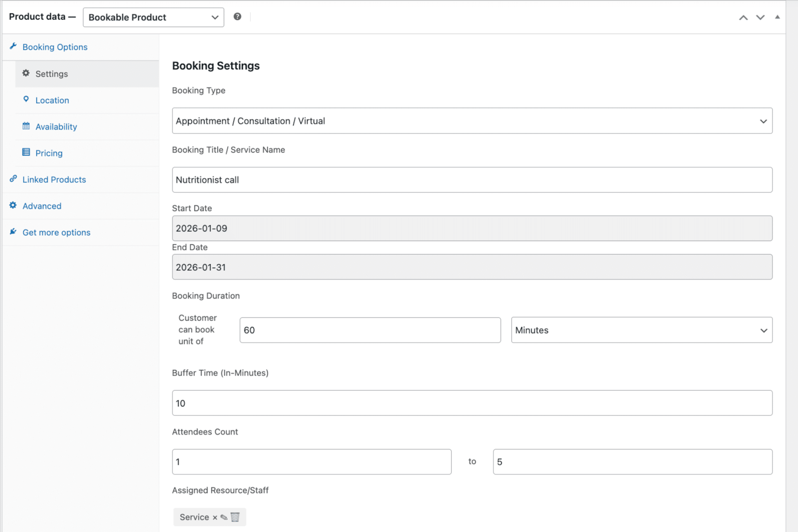
Task: Click the calendar icon beside Availability
Action: point(26,126)
